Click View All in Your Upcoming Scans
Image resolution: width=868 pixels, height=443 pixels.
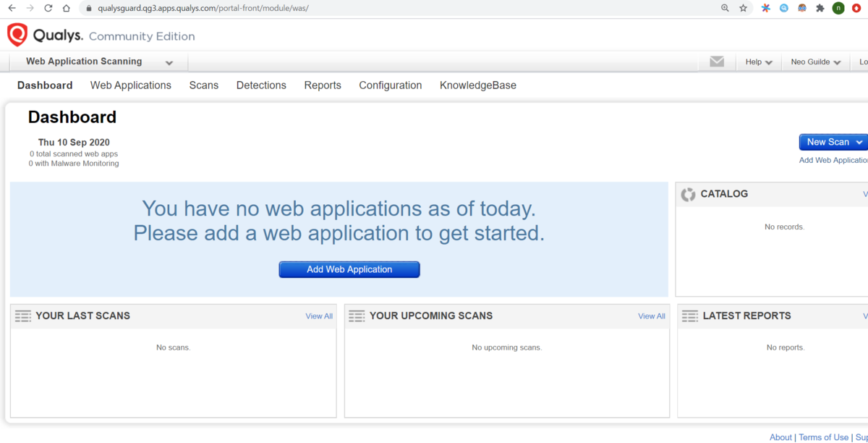652,316
